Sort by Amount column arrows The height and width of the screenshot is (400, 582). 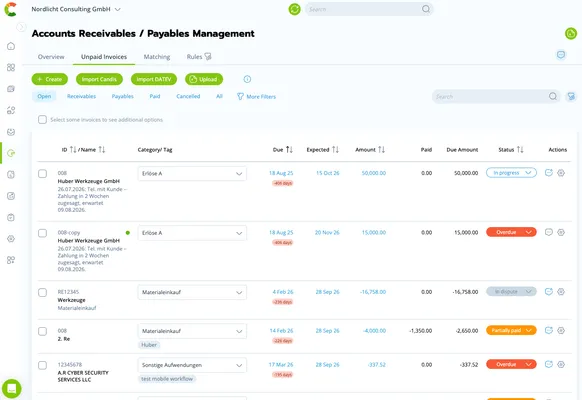381,150
